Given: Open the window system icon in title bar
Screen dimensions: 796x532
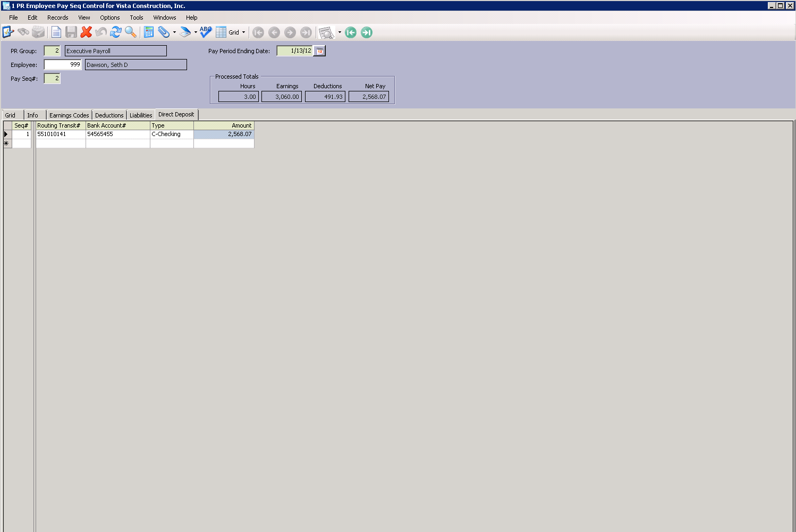Looking at the screenshot, I should 6,6.
